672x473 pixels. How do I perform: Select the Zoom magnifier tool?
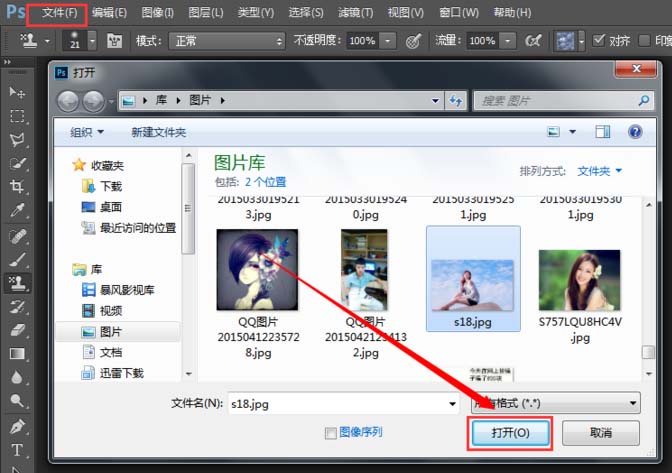pos(17,401)
